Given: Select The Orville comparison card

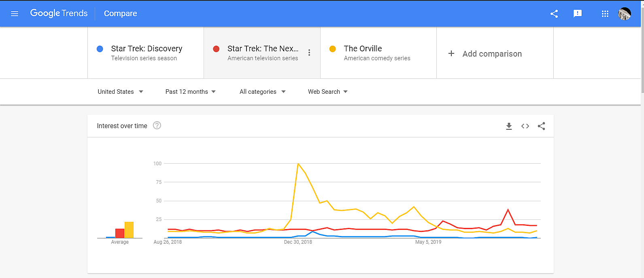Looking at the screenshot, I should pos(378,53).
